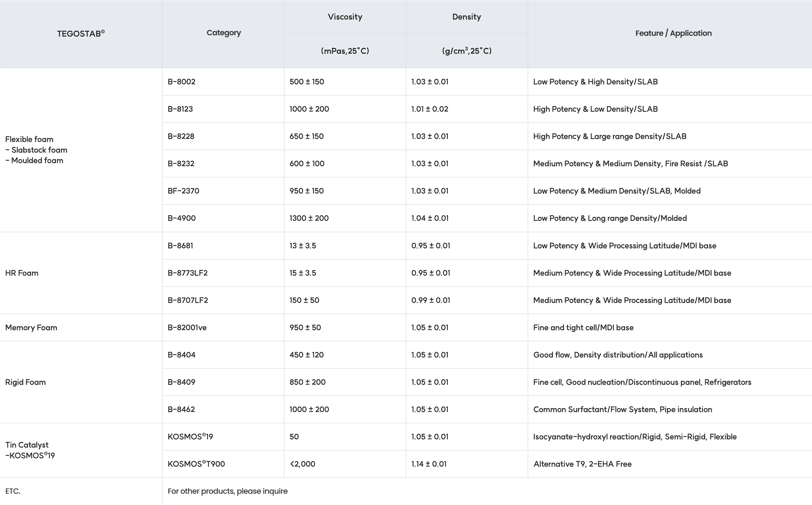Click 'For other products, please inquire' text
The image size is (812, 505).
tap(228, 491)
